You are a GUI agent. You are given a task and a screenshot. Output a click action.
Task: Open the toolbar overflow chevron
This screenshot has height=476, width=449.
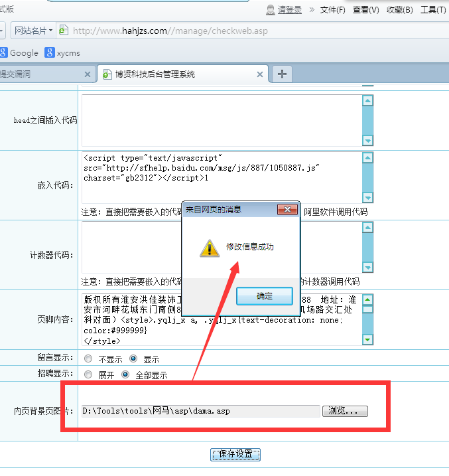[x=312, y=10]
